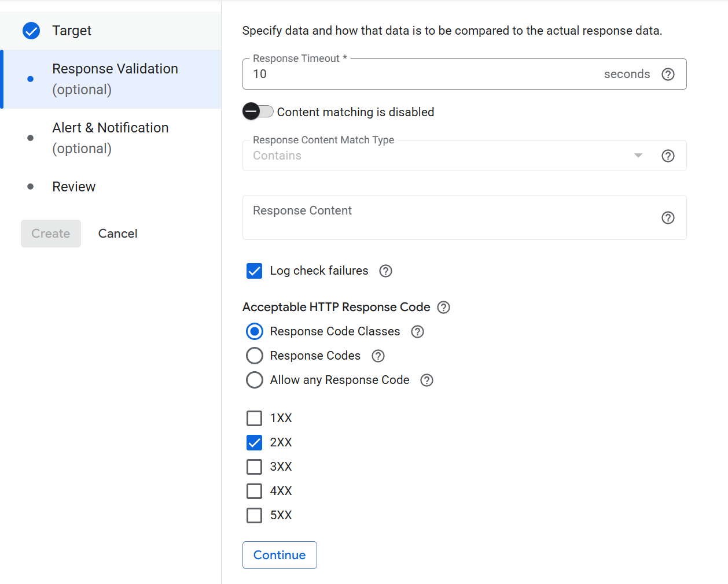Select Allow any Response Code option

point(254,380)
